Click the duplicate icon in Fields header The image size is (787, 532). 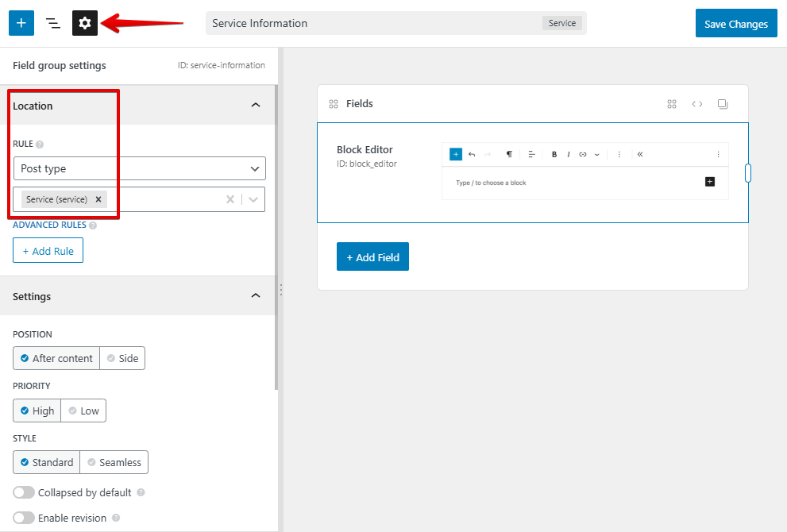point(723,104)
